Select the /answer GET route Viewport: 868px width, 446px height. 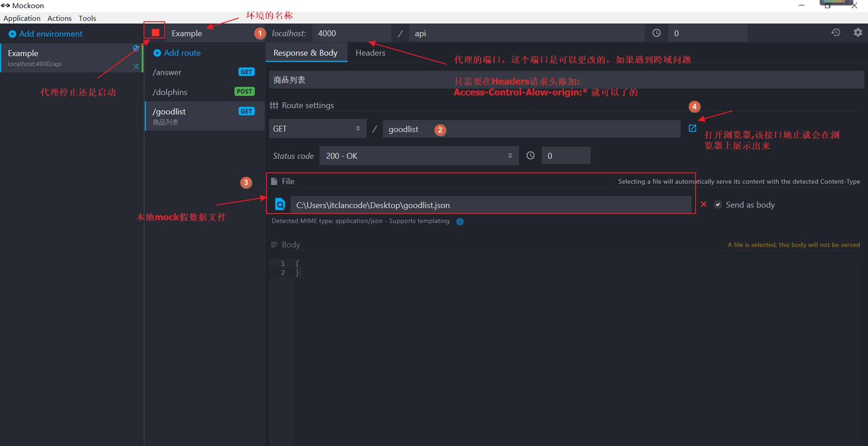click(205, 72)
